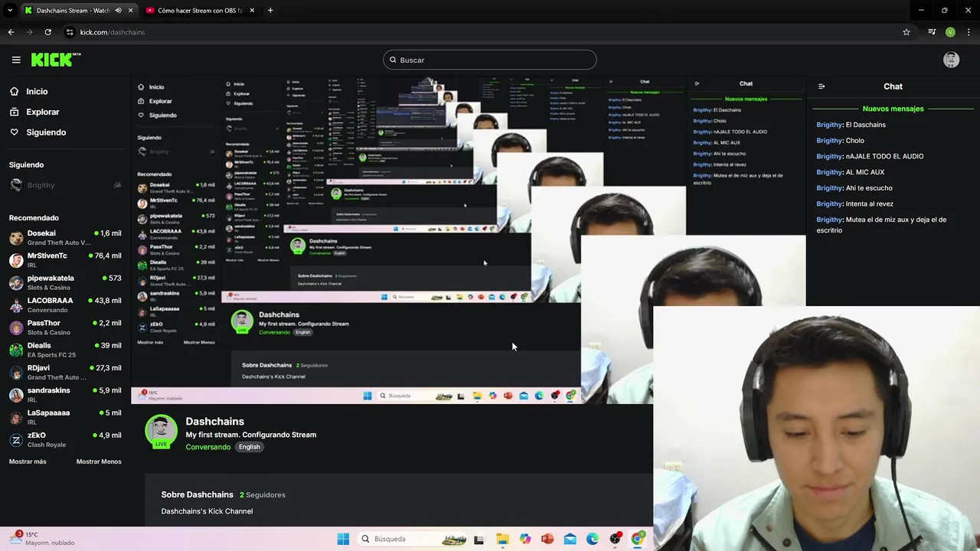The image size is (980, 551).
Task: Launch PowerPoint from taskbar
Action: [547, 539]
